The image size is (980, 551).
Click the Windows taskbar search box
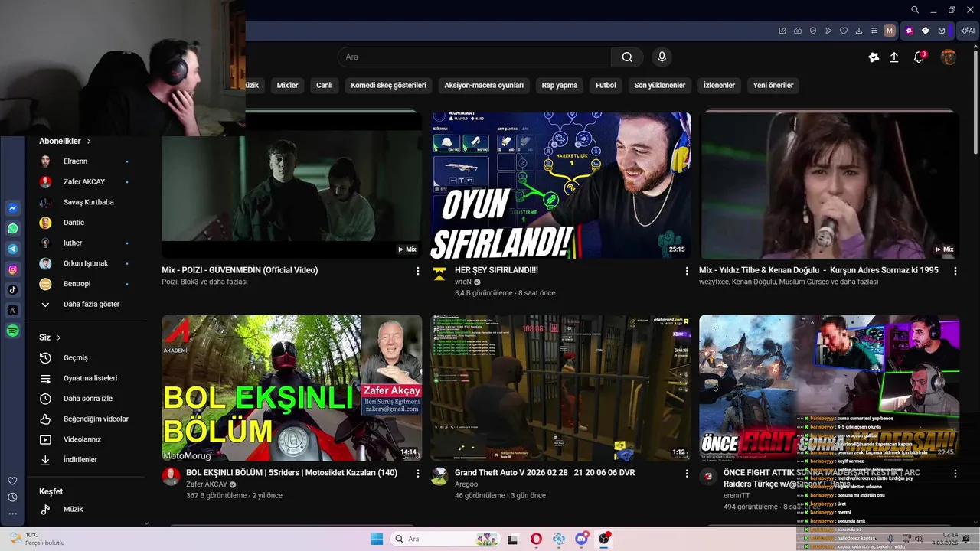point(446,539)
